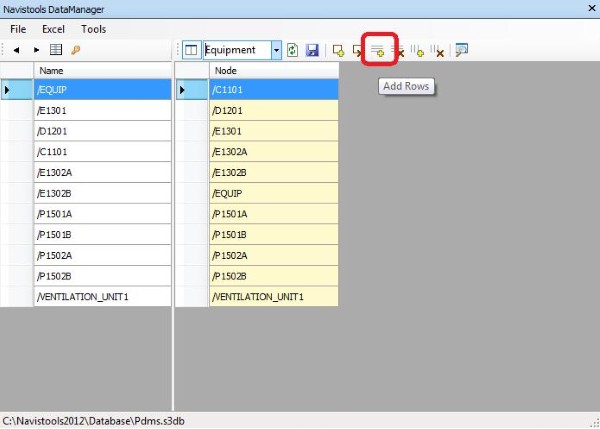Click the back arrow navigation icon

17,50
